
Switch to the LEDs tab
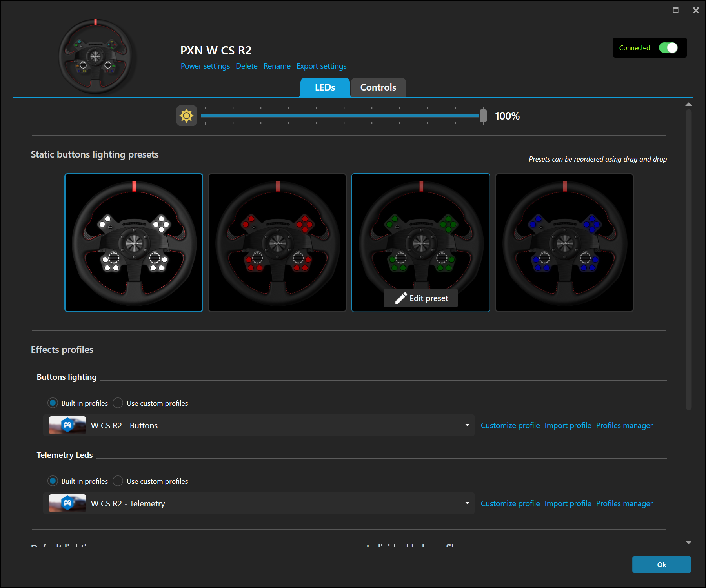click(x=325, y=87)
